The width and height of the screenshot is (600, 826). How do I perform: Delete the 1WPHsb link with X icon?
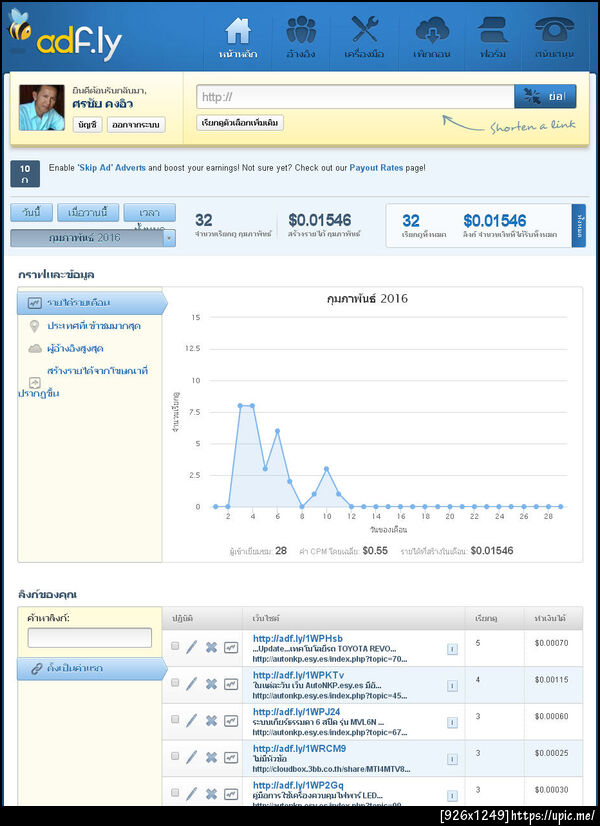(x=211, y=647)
